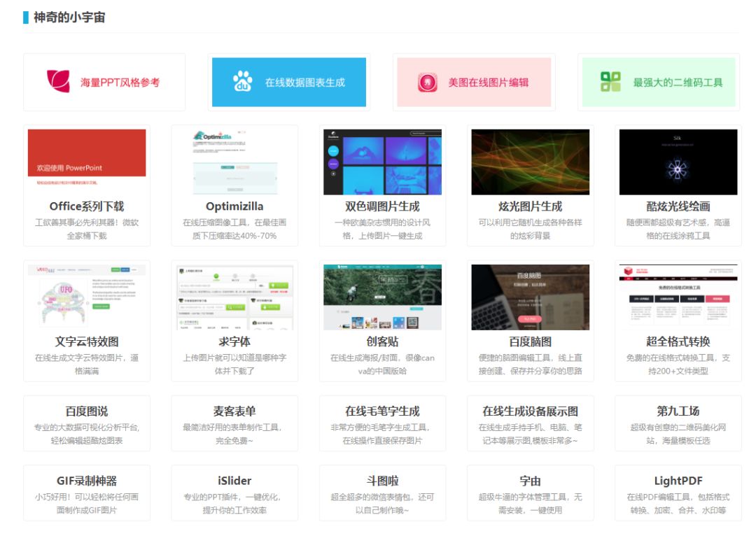This screenshot has width=756, height=543.
Task: Click the 百度脑图 preview screenshot
Action: (530, 299)
